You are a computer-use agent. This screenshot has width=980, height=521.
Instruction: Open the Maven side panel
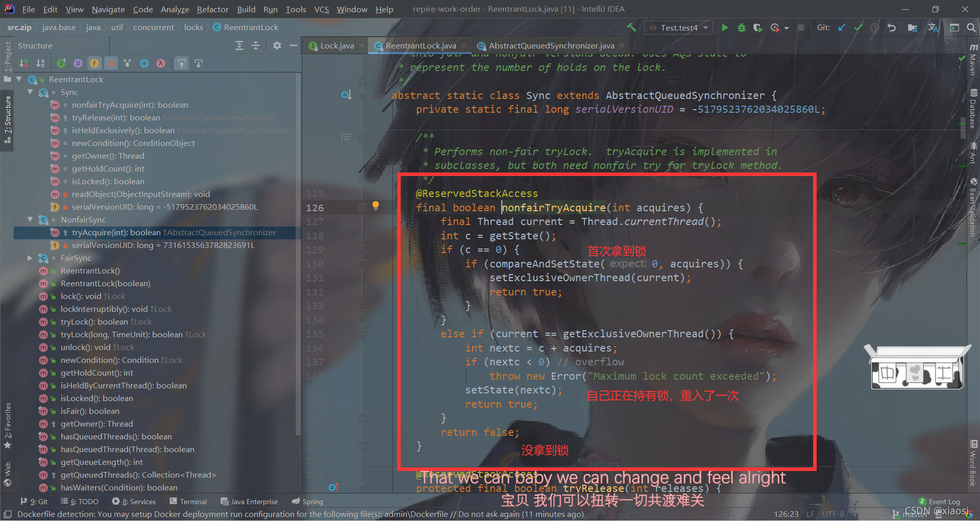click(973, 60)
